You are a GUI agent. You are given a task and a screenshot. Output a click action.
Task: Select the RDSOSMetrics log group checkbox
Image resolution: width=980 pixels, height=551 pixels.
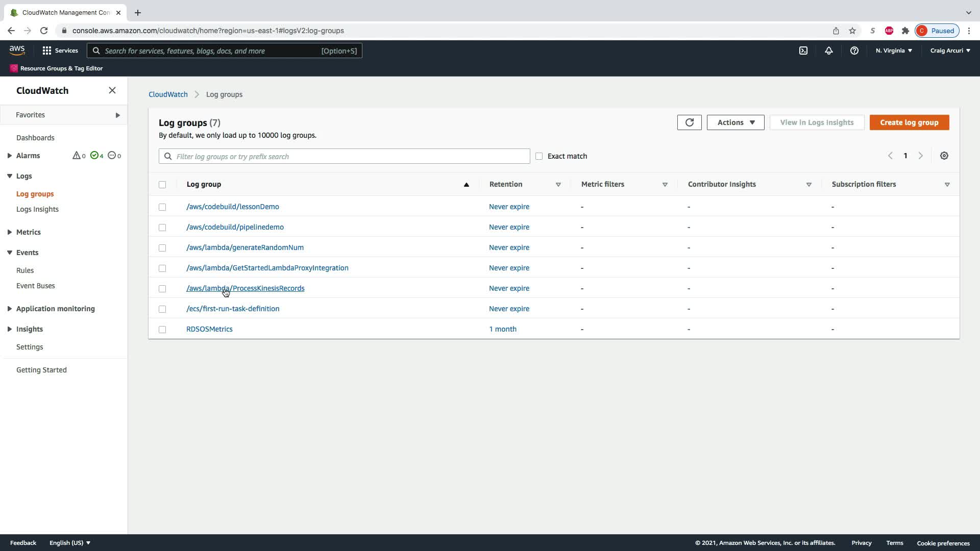click(162, 330)
